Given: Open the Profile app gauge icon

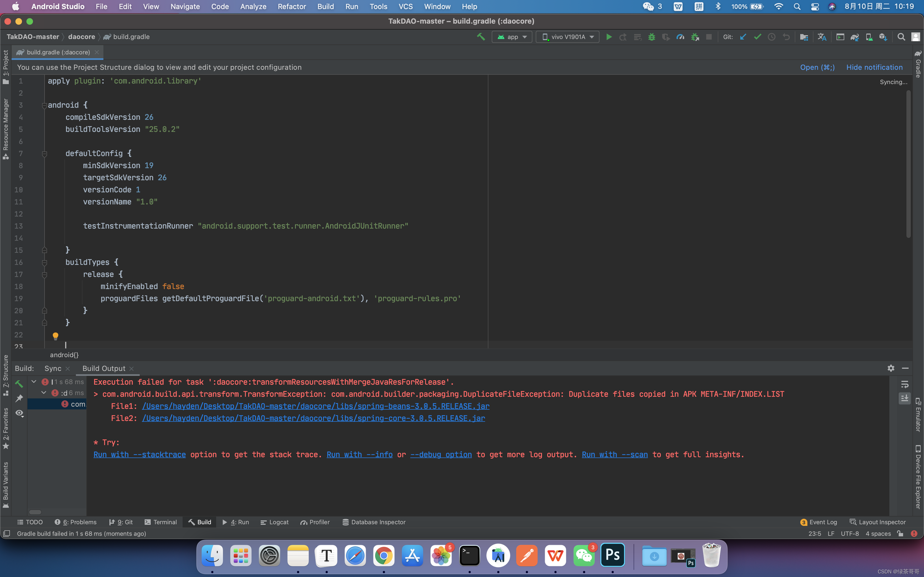Looking at the screenshot, I should click(x=680, y=37).
